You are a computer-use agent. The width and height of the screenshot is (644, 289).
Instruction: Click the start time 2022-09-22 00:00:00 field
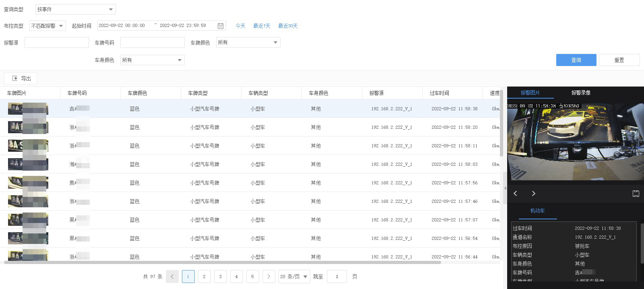click(122, 25)
